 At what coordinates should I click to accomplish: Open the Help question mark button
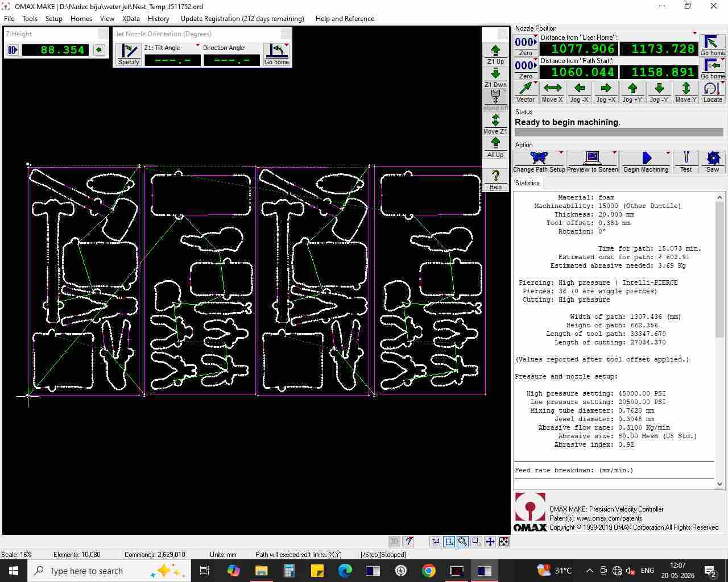coord(495,180)
